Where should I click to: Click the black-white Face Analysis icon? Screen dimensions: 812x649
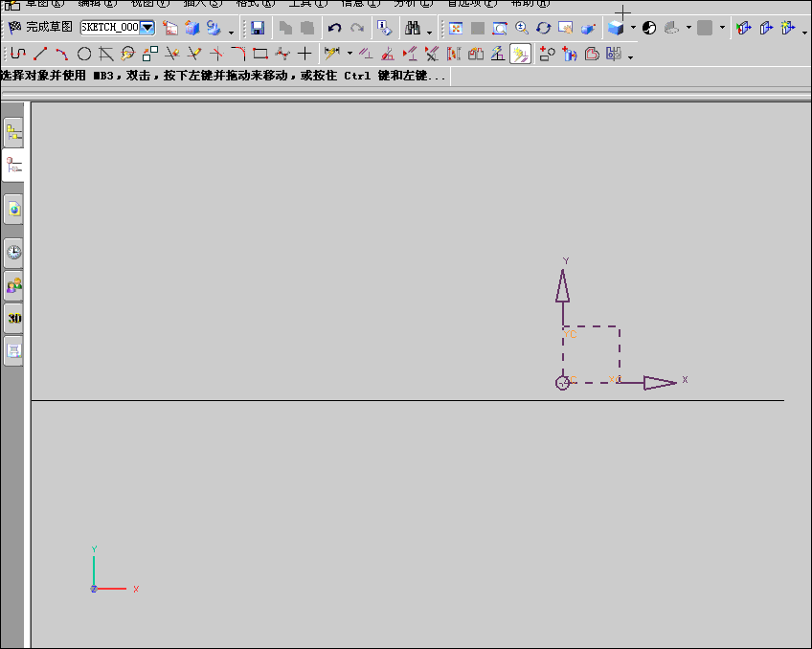click(649, 28)
